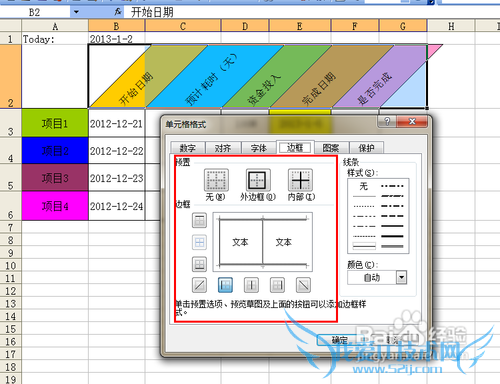Click the 确定 button
This screenshot has height=384, width=500.
[x=339, y=340]
